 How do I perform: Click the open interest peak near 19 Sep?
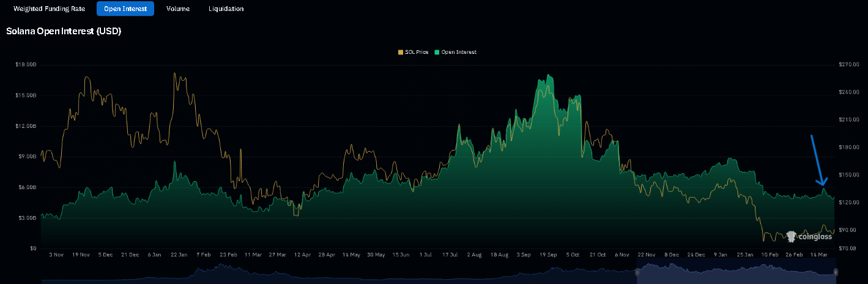tap(549, 75)
